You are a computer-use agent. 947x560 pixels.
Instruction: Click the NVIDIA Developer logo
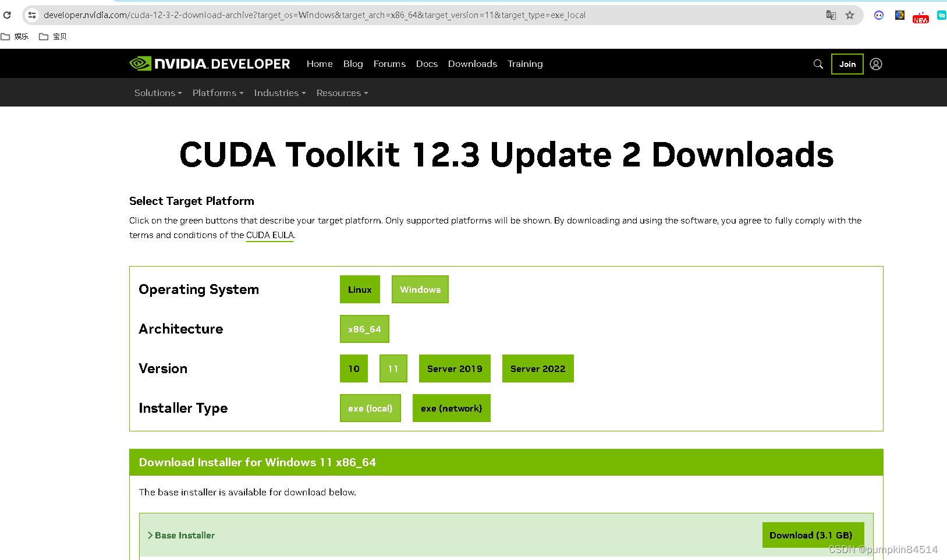[210, 63]
